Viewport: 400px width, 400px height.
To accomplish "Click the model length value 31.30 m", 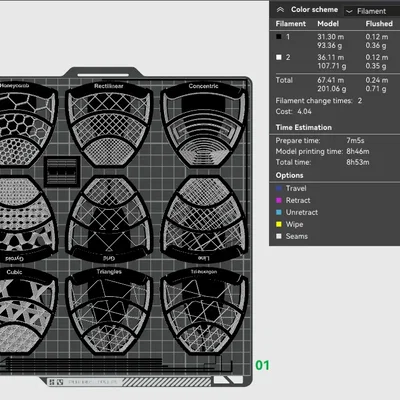I will (331, 37).
